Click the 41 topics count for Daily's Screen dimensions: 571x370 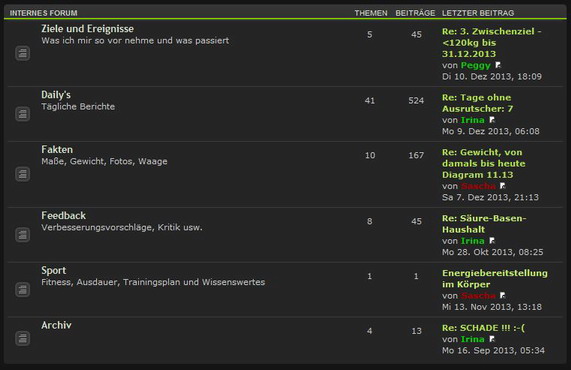[x=370, y=101]
